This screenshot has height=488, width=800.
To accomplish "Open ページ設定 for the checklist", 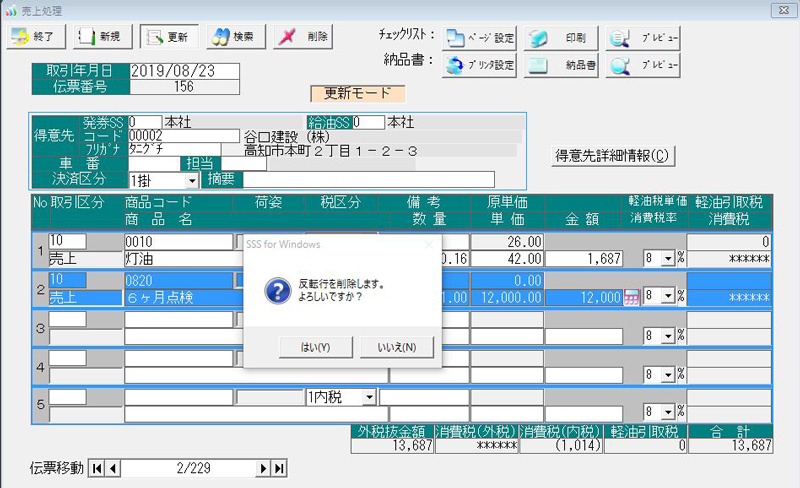I will [480, 38].
